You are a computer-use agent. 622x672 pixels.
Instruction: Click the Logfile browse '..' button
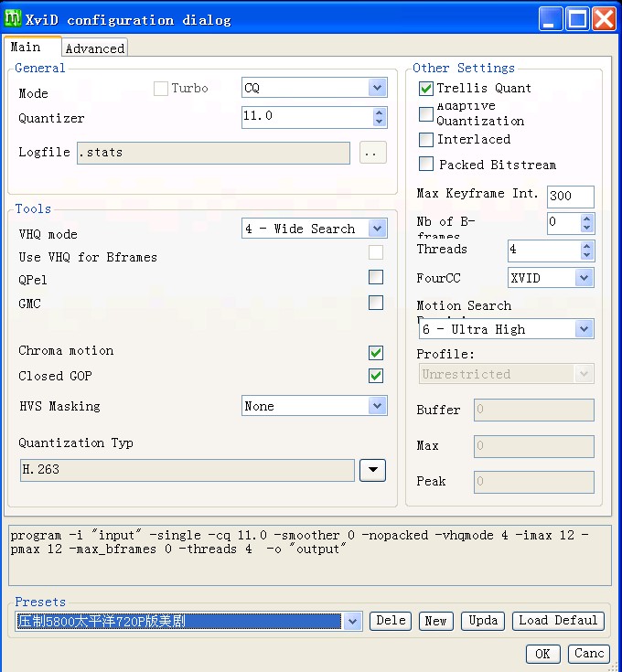click(x=370, y=154)
